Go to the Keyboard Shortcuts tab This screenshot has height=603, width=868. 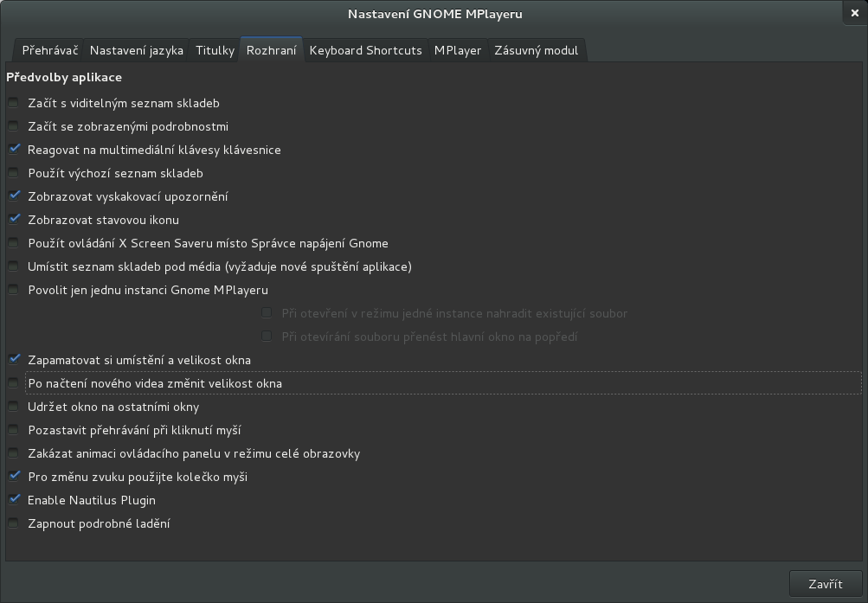pos(365,50)
